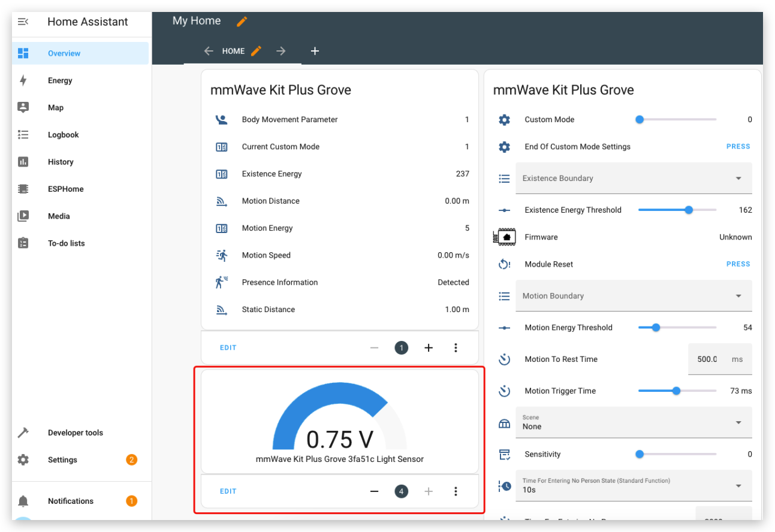The image size is (775, 532).
Task: Click the Firmware Unknown value
Action: [735, 237]
